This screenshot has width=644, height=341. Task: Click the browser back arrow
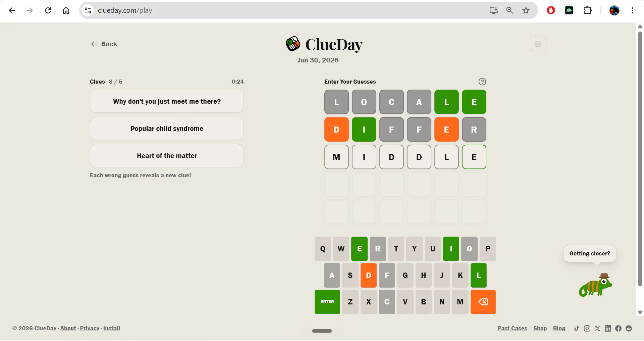coord(12,10)
